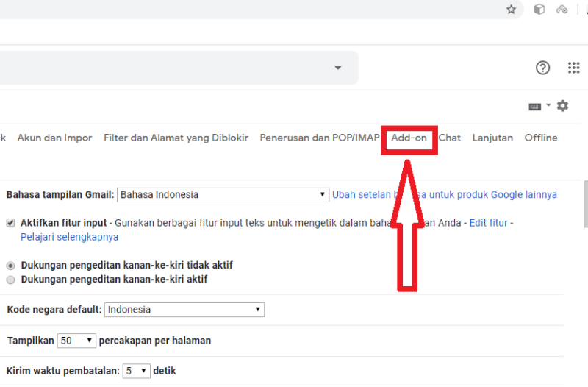
Task: Open the Pelajari selengkapnya link
Action: [x=69, y=237]
